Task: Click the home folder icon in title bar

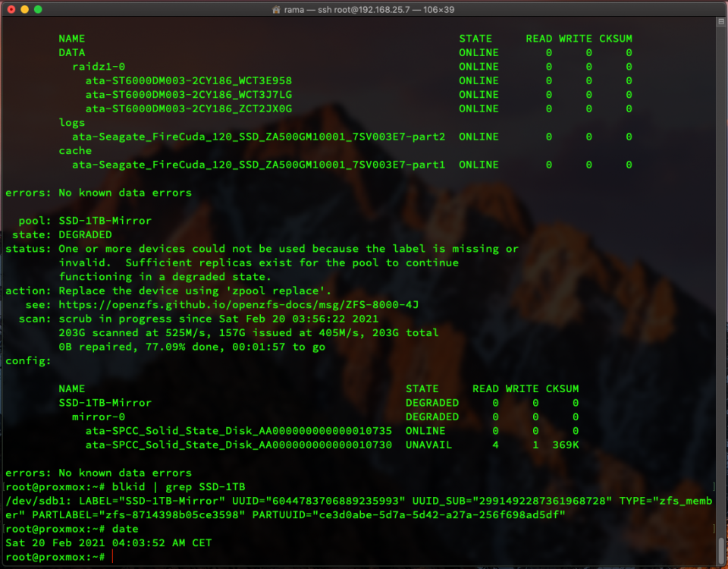Action: click(x=276, y=10)
